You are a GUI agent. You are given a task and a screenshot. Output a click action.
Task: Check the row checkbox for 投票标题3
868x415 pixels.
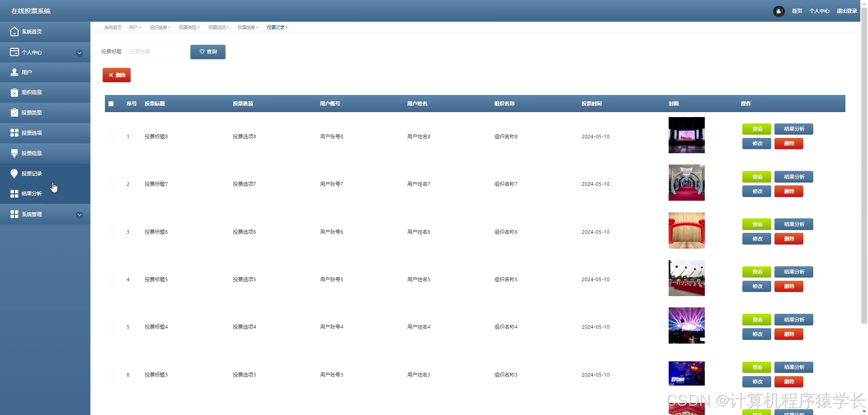tap(111, 375)
